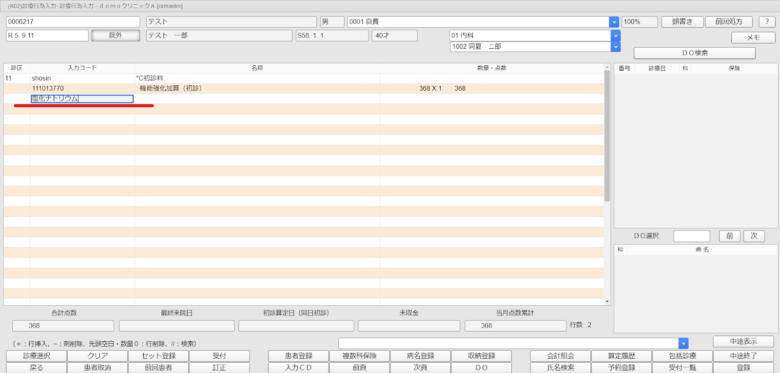Click the 合計点数 value field 368
Image resolution: width=780 pixels, height=373 pixels.
pyautogui.click(x=63, y=326)
